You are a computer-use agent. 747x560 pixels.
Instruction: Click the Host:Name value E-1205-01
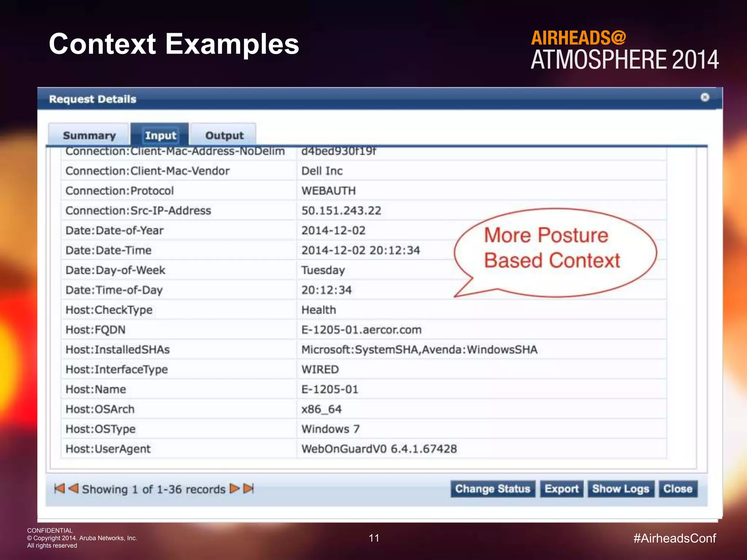(x=330, y=389)
